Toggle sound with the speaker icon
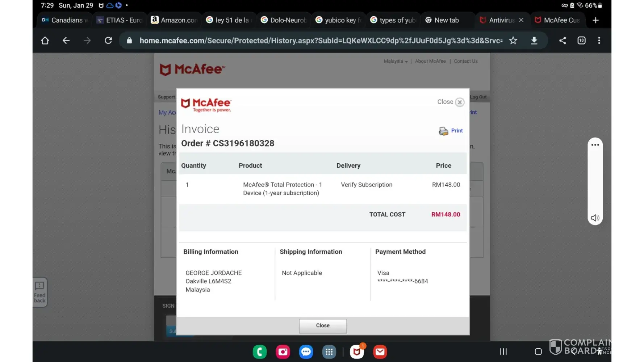The image size is (644, 362). coord(595,218)
